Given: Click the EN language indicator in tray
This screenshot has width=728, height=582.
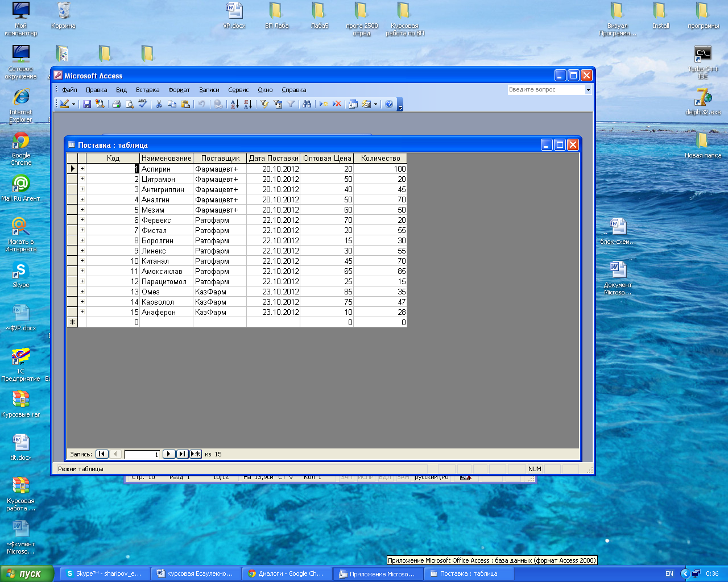Looking at the screenshot, I should coord(669,573).
